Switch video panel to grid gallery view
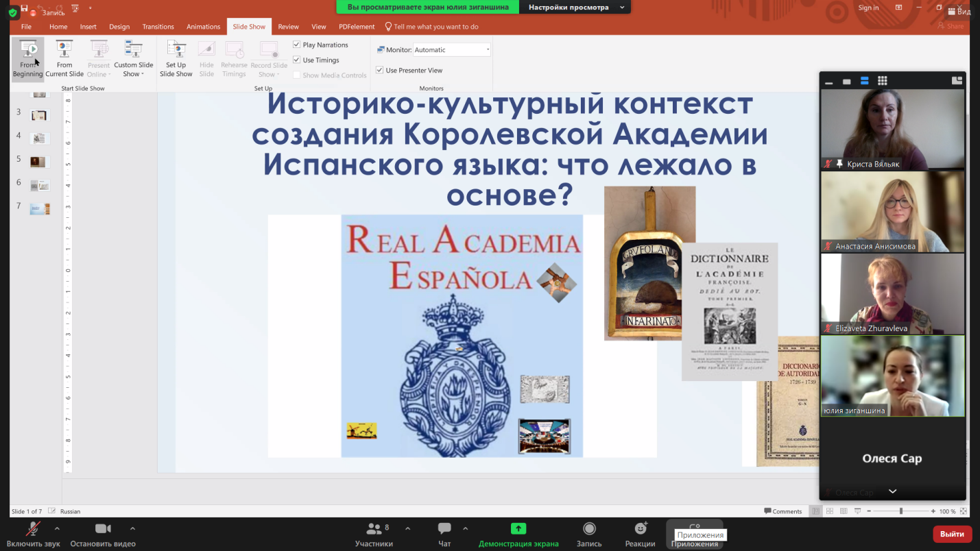This screenshot has height=551, width=980. coord(883,81)
